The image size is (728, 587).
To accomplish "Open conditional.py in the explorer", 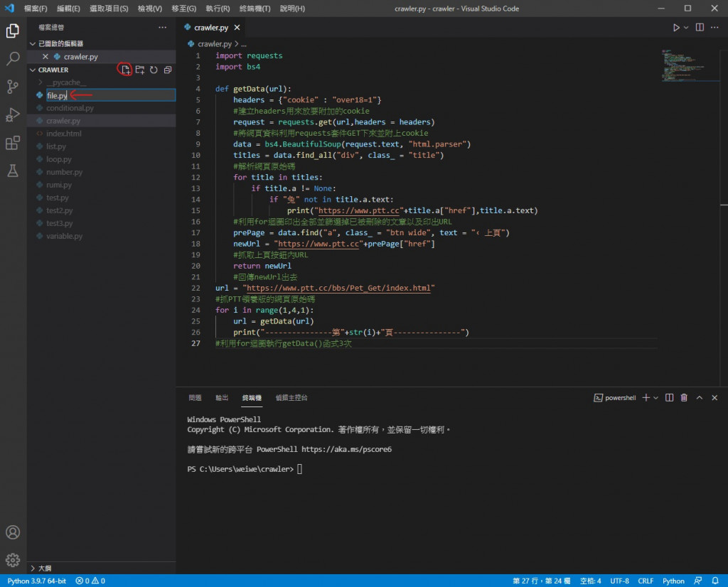I will point(70,108).
